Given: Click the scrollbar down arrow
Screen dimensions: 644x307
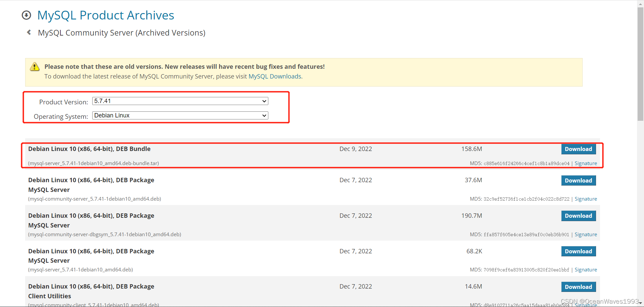Looking at the screenshot, I should click(640, 303).
